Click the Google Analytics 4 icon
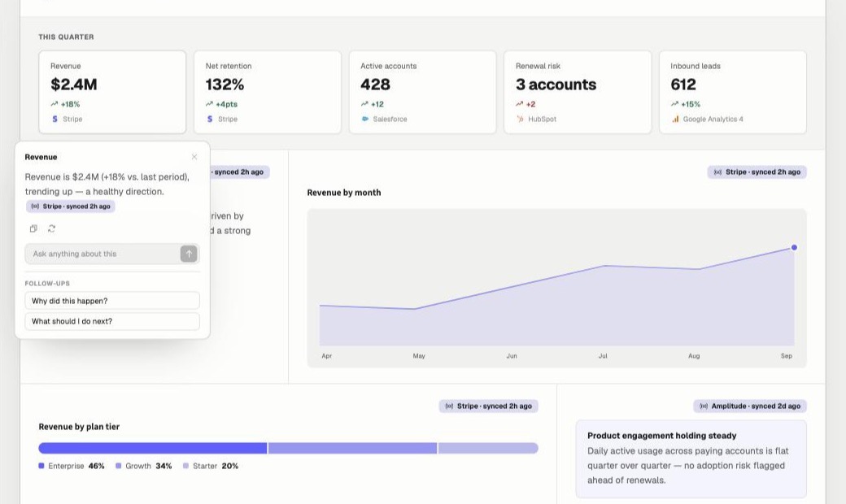The image size is (846, 504). pos(675,119)
